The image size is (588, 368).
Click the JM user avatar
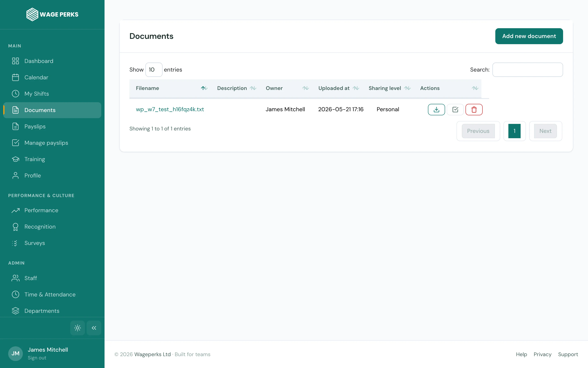16,353
